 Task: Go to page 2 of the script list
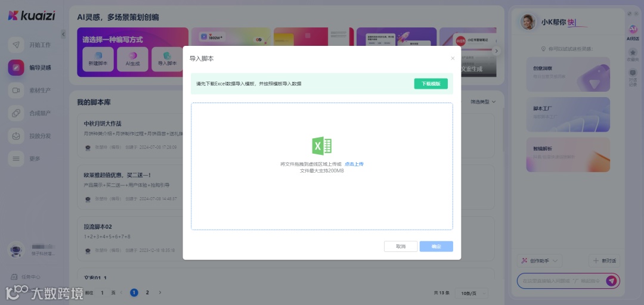point(147,292)
